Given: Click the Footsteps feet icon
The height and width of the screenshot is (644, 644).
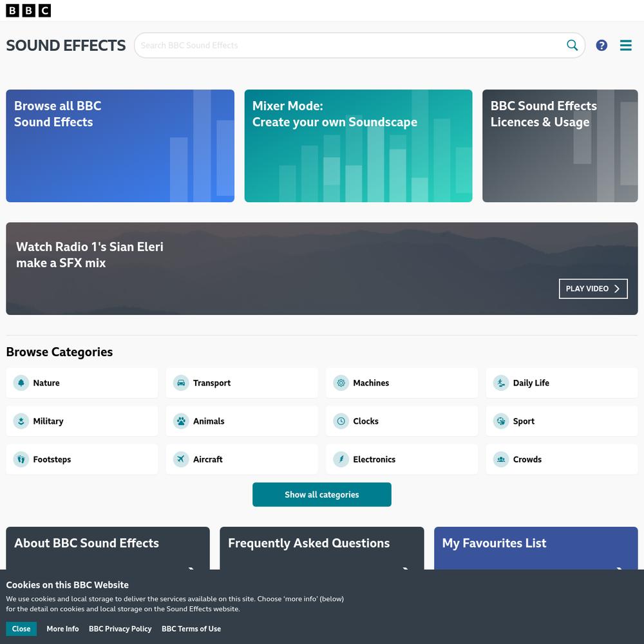Looking at the screenshot, I should point(21,459).
